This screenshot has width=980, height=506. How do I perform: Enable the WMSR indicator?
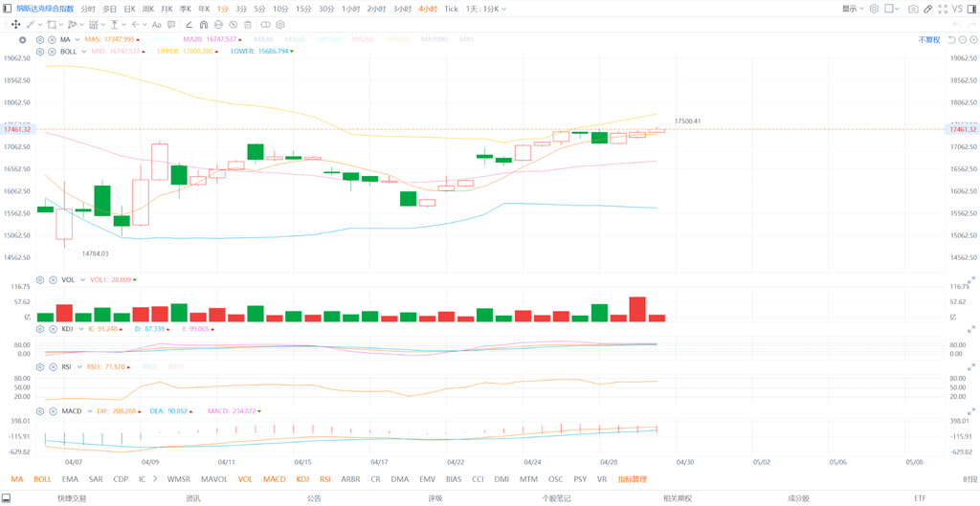pyautogui.click(x=179, y=479)
